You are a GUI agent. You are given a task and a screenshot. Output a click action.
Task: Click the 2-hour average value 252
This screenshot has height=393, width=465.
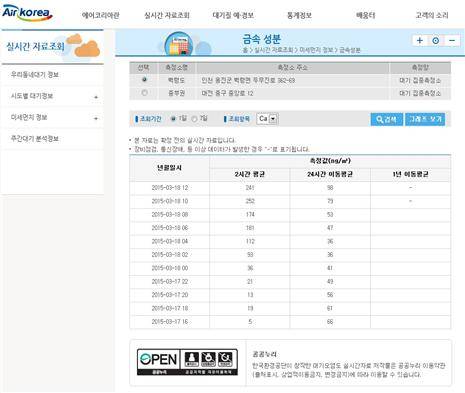click(x=250, y=201)
